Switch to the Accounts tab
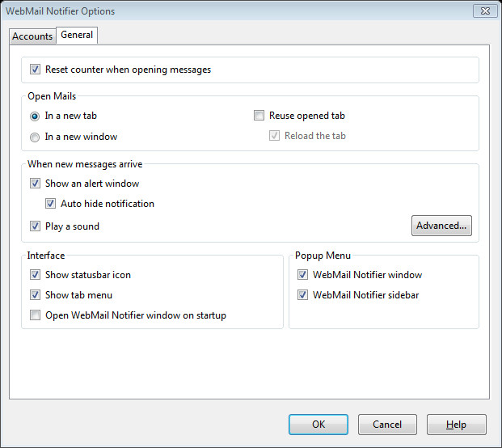The width and height of the screenshot is (502, 448). pyautogui.click(x=32, y=36)
